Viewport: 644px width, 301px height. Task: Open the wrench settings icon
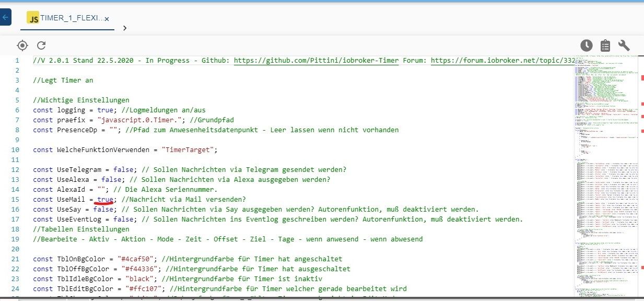624,45
